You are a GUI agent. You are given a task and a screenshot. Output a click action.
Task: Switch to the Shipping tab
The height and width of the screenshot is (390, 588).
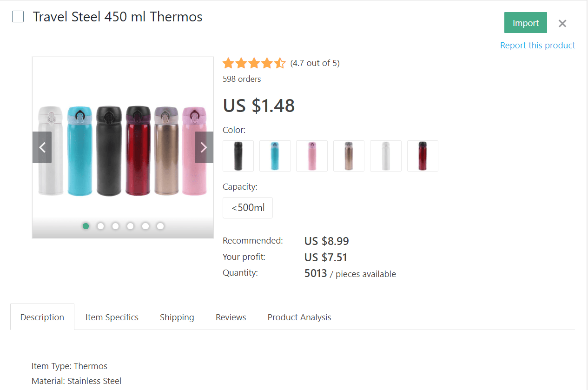[x=177, y=317]
